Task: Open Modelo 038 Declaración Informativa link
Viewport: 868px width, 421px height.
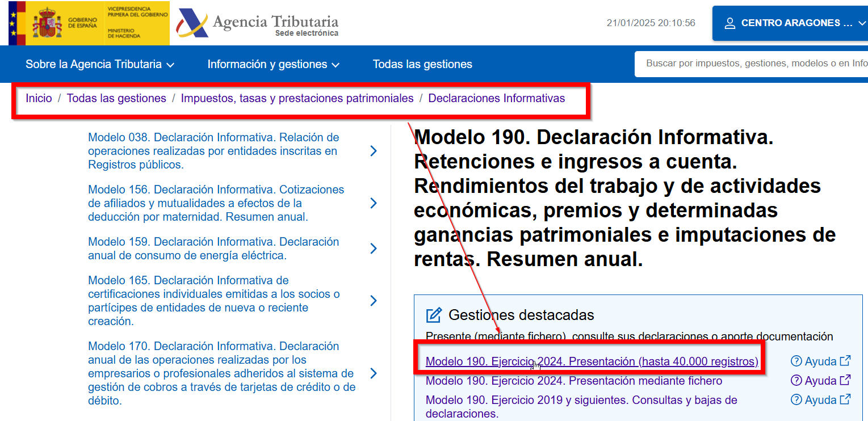Action: pos(213,151)
